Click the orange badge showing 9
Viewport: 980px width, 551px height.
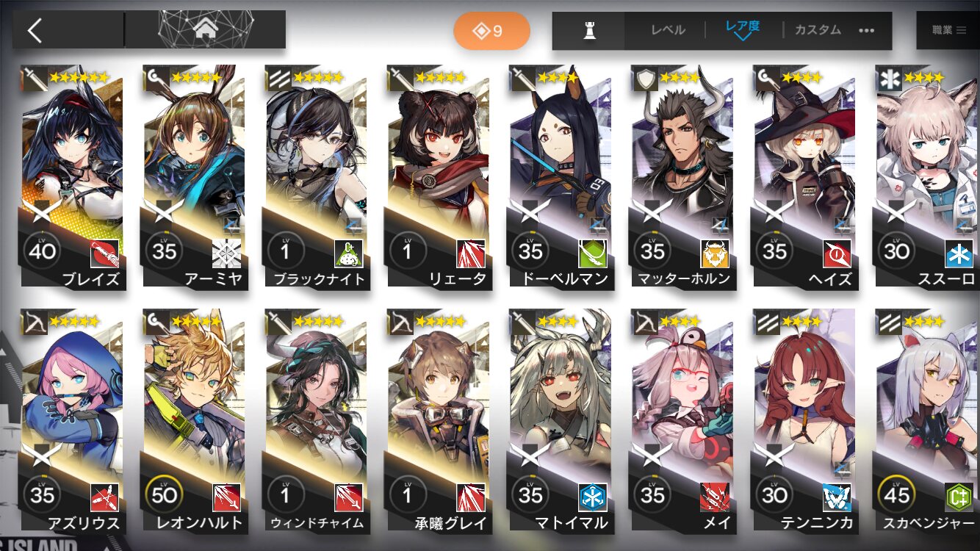click(x=491, y=31)
